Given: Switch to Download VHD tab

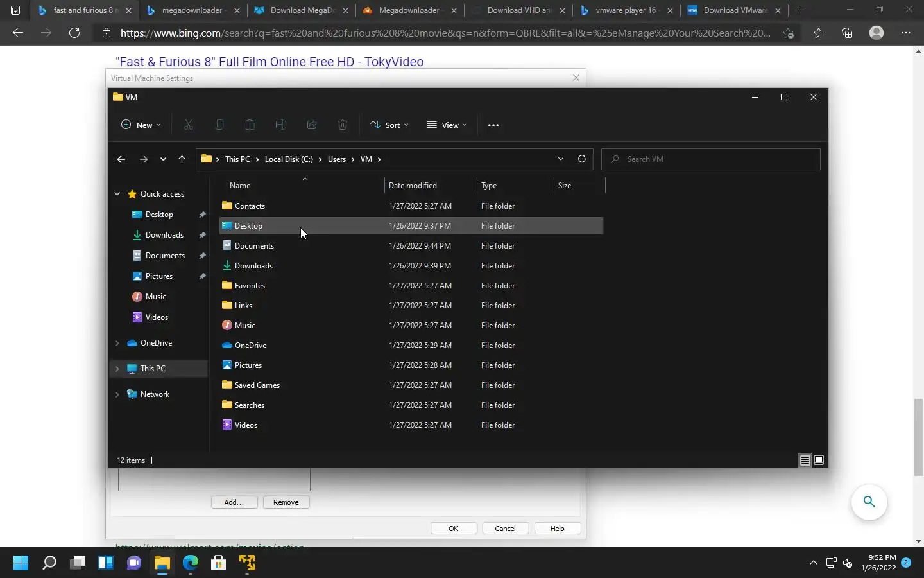Looking at the screenshot, I should click(518, 10).
